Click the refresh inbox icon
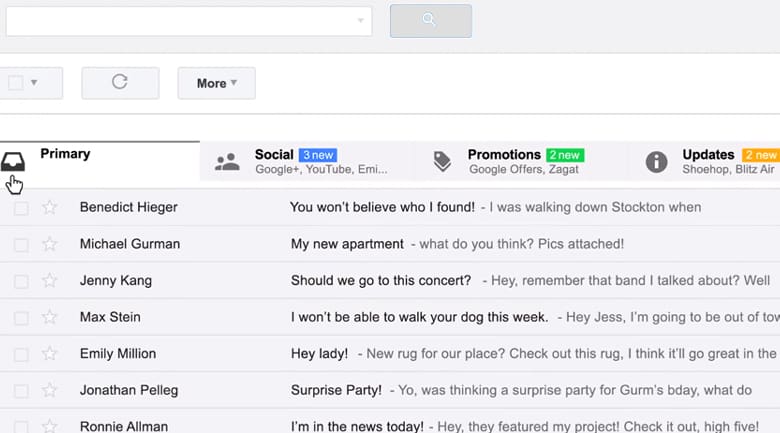The image size is (780, 433). coord(120,83)
